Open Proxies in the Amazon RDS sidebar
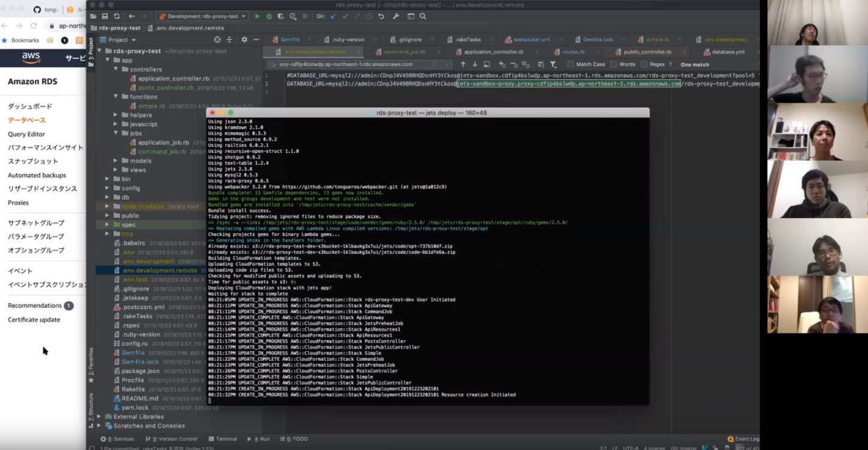 [18, 203]
